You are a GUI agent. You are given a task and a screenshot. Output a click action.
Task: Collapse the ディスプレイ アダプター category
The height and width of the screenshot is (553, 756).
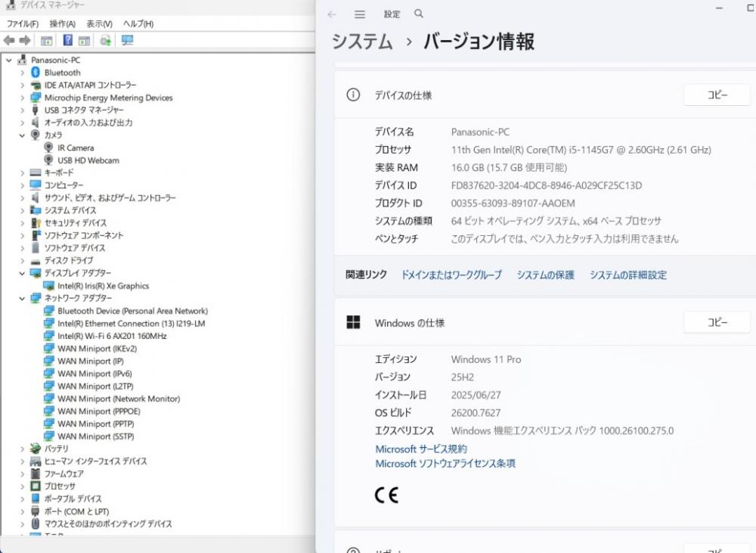(22, 273)
